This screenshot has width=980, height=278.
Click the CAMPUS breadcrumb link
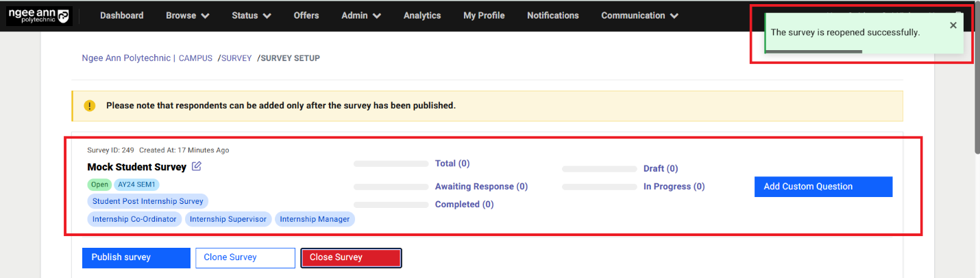[196, 58]
